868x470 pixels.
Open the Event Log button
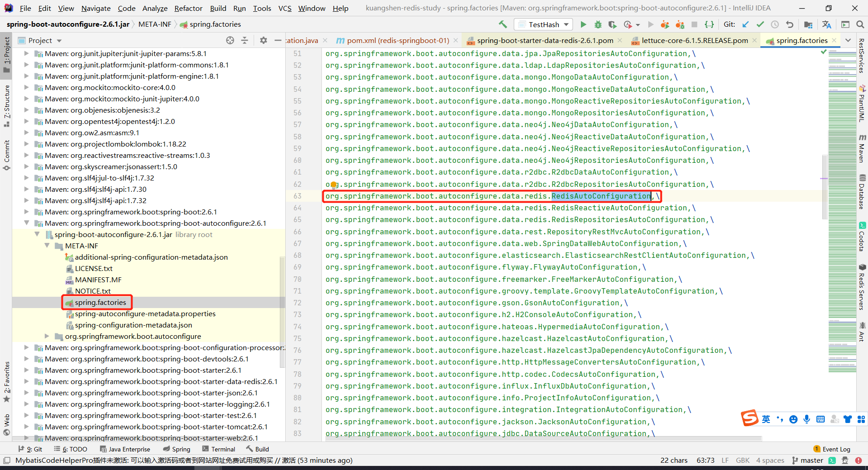832,449
